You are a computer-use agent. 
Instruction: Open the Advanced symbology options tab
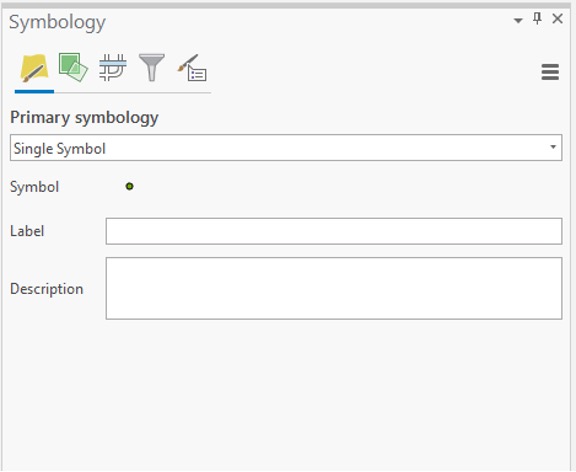click(192, 68)
